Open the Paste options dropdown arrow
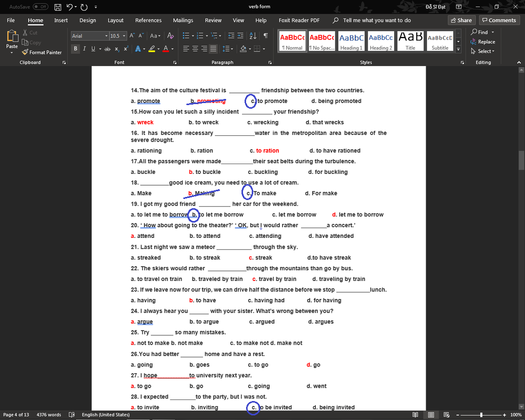The image size is (525, 420). [x=12, y=53]
